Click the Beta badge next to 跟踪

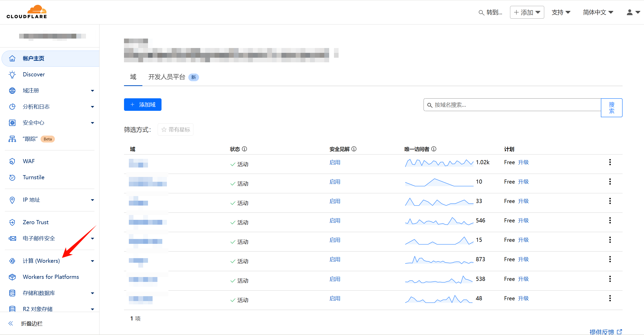pyautogui.click(x=48, y=139)
